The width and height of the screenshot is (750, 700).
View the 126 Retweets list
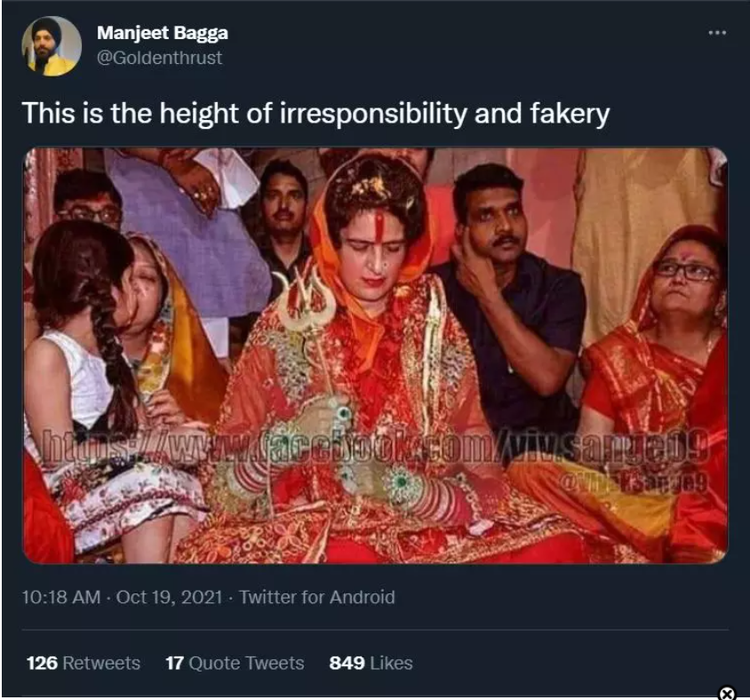click(83, 663)
